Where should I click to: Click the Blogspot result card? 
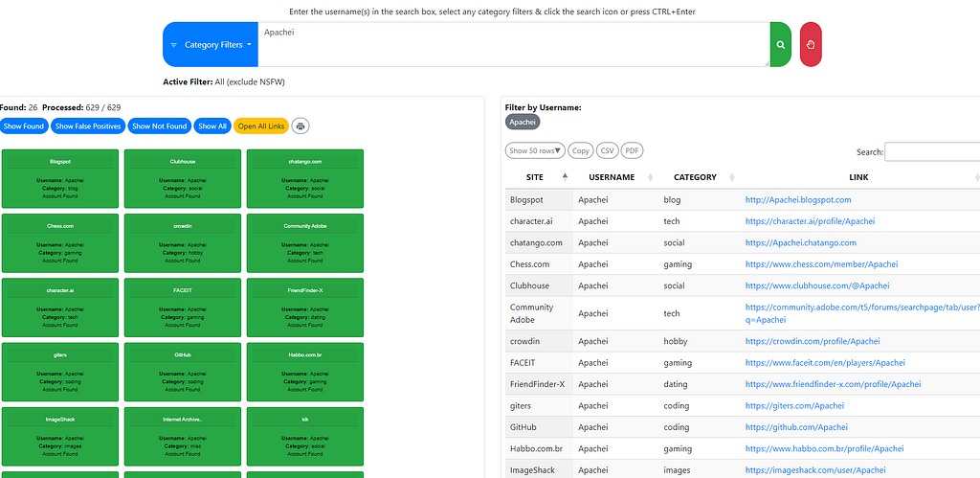tap(60, 178)
